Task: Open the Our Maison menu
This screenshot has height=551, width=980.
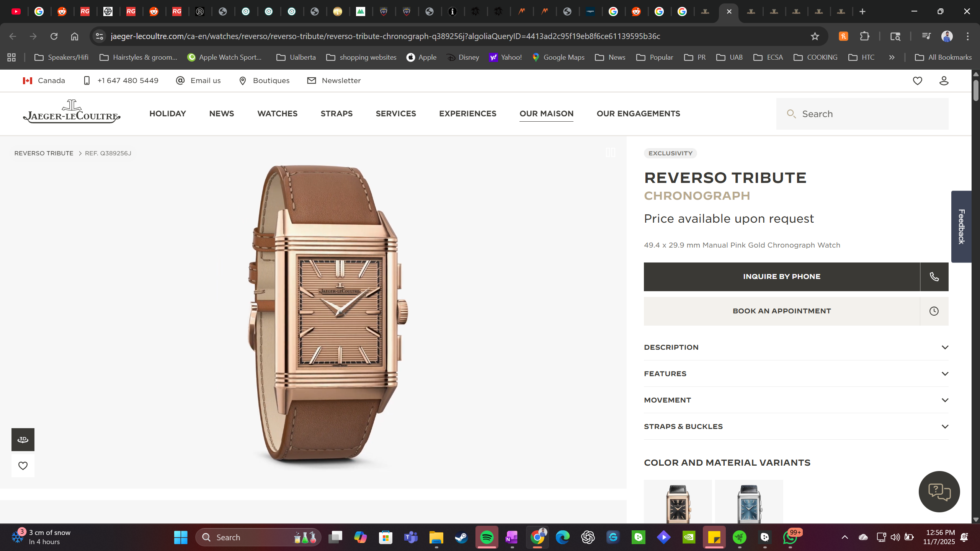Action: point(546,114)
